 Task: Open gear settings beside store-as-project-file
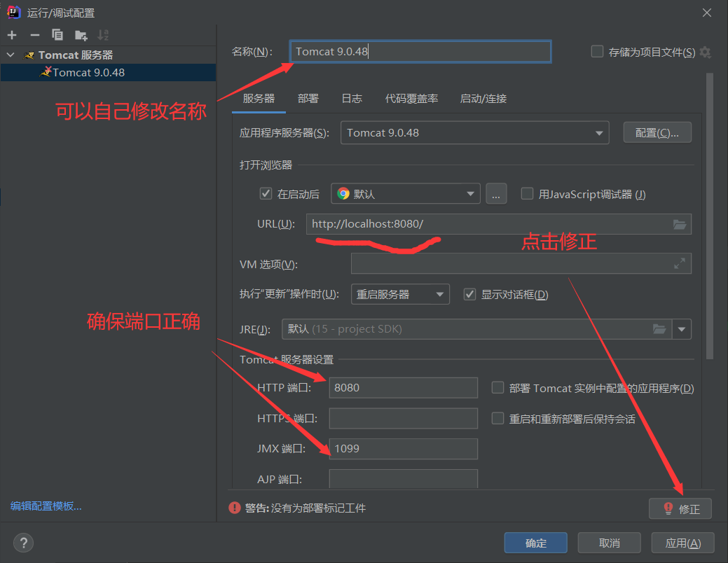point(705,52)
